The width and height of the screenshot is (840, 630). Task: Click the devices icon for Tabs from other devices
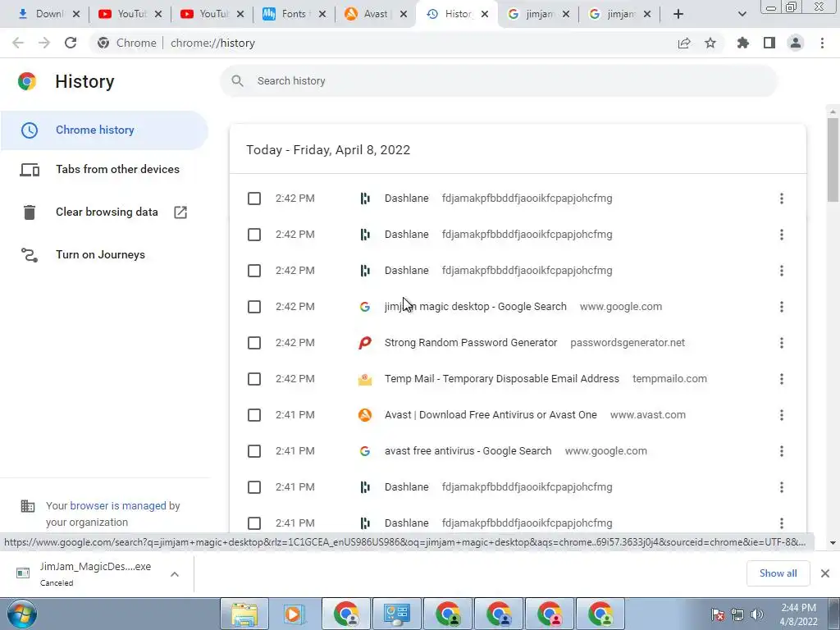tap(30, 170)
